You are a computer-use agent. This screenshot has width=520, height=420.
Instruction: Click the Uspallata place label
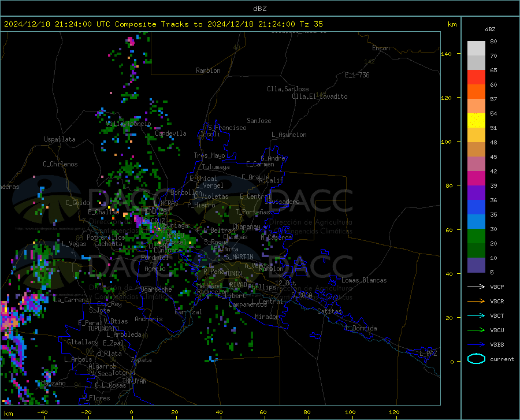point(60,139)
